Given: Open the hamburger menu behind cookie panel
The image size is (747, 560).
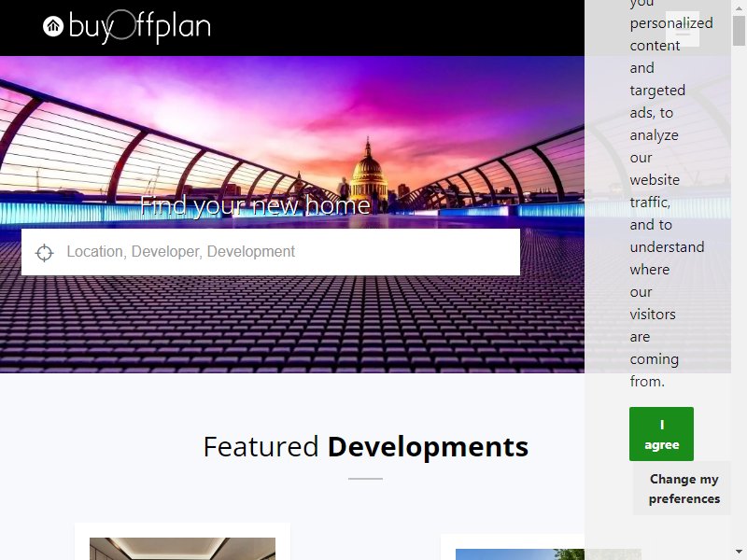Looking at the screenshot, I should [683, 30].
